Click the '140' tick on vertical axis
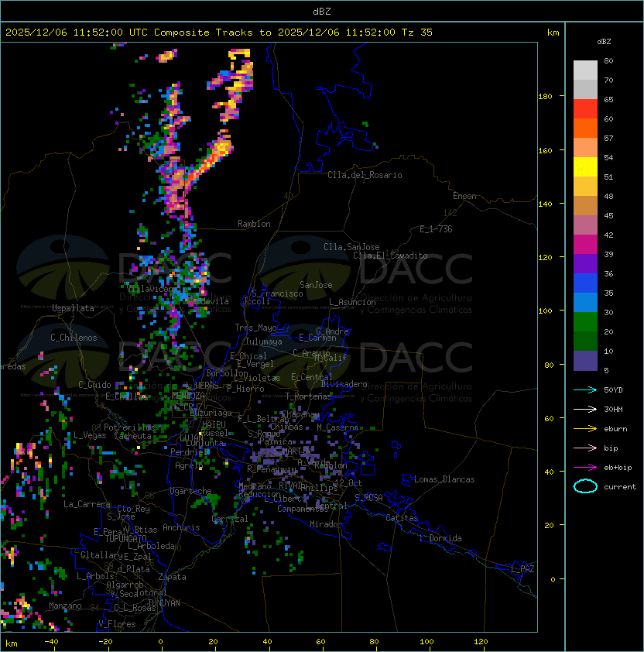 [545, 204]
